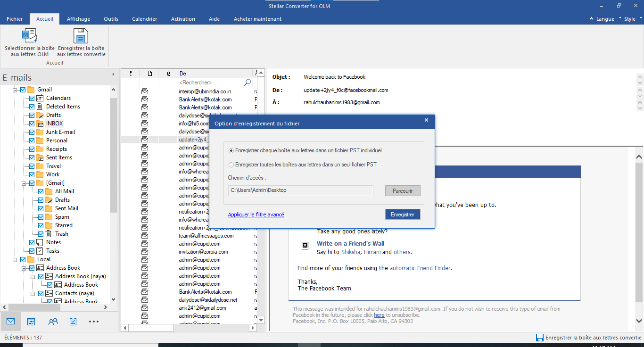
Task: Open the Outils menu
Action: (x=111, y=19)
